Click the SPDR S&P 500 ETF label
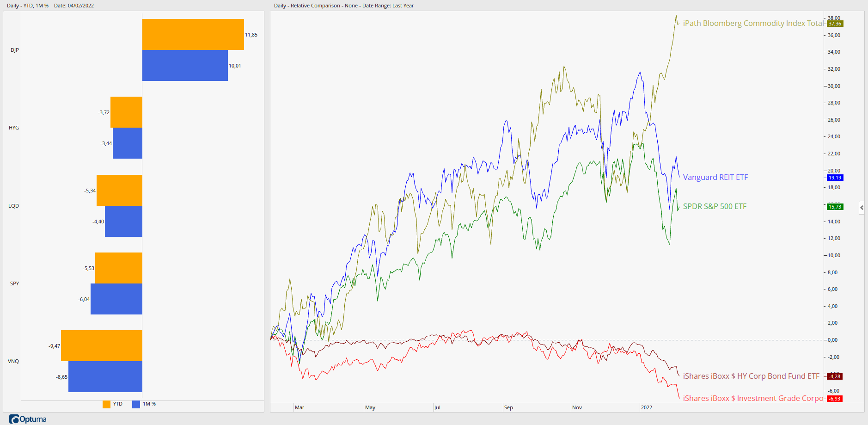868x425 pixels. [x=715, y=206]
